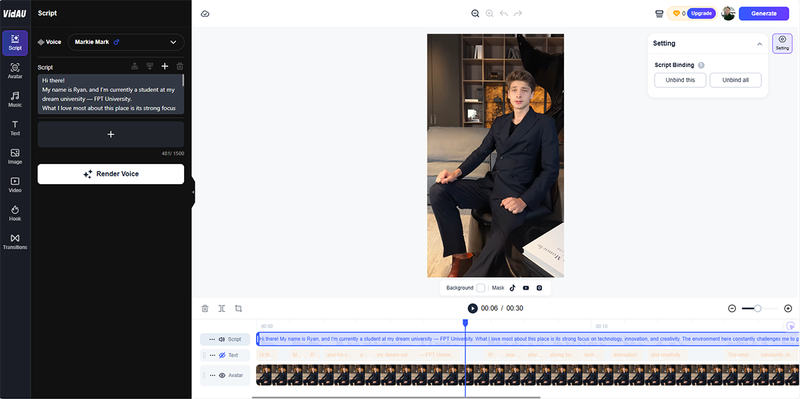Add a new script block with large plus
This screenshot has width=800, height=399.
pos(111,134)
